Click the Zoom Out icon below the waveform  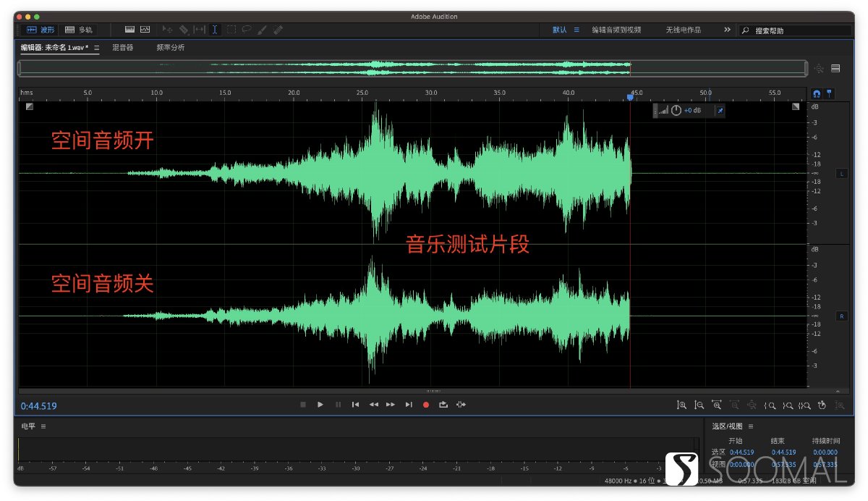click(x=699, y=405)
